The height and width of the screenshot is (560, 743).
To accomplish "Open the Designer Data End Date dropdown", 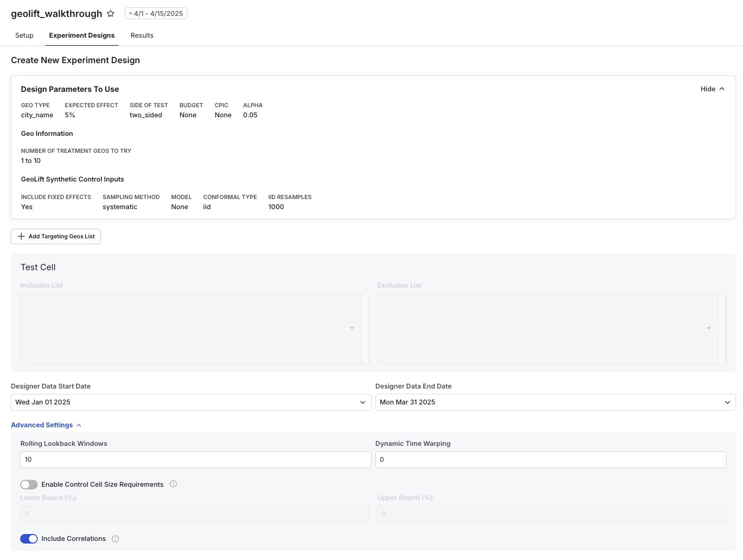I will click(x=728, y=402).
